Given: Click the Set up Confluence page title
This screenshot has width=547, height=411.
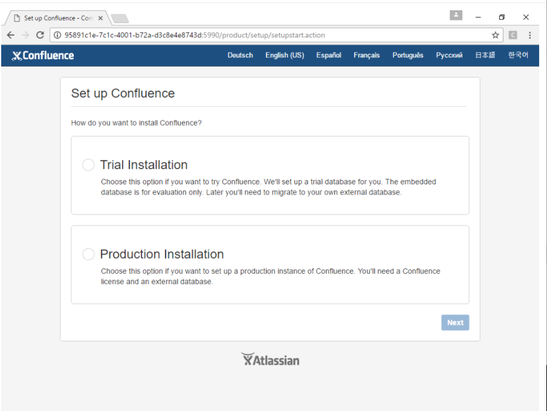Looking at the screenshot, I should (x=123, y=93).
